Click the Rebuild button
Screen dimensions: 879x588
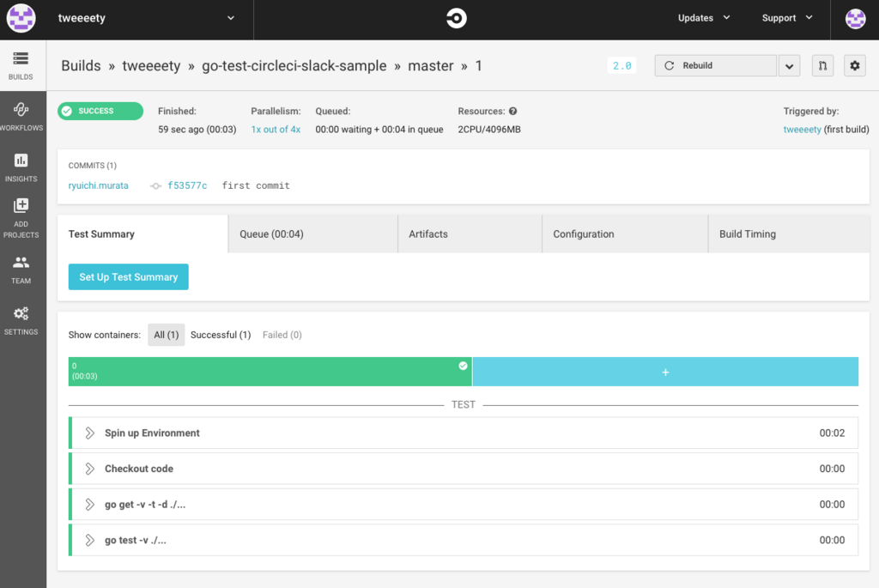(x=715, y=65)
